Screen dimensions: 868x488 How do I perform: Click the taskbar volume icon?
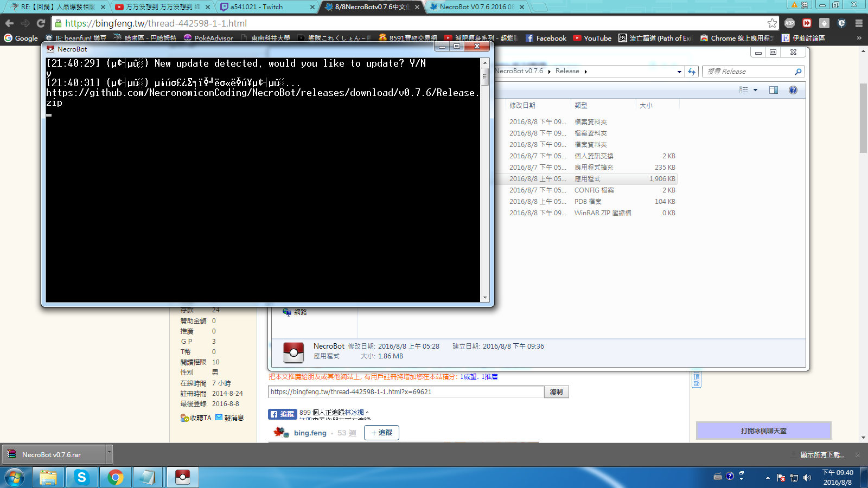(x=807, y=478)
